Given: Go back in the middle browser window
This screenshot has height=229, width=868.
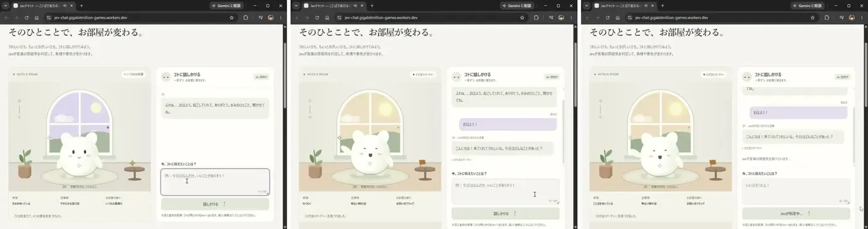Looking at the screenshot, I should tap(298, 17).
